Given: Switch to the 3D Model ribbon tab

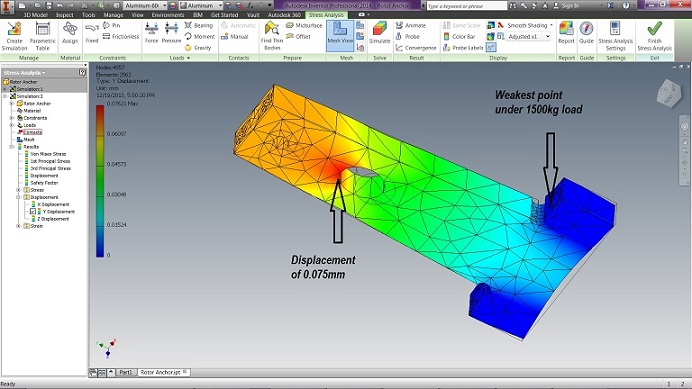Looking at the screenshot, I should coord(36,15).
